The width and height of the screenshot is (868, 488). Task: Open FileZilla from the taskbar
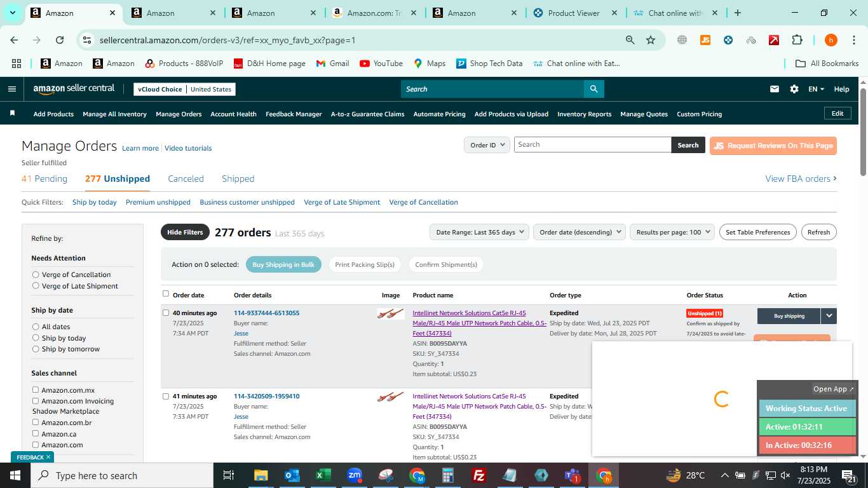[479, 475]
